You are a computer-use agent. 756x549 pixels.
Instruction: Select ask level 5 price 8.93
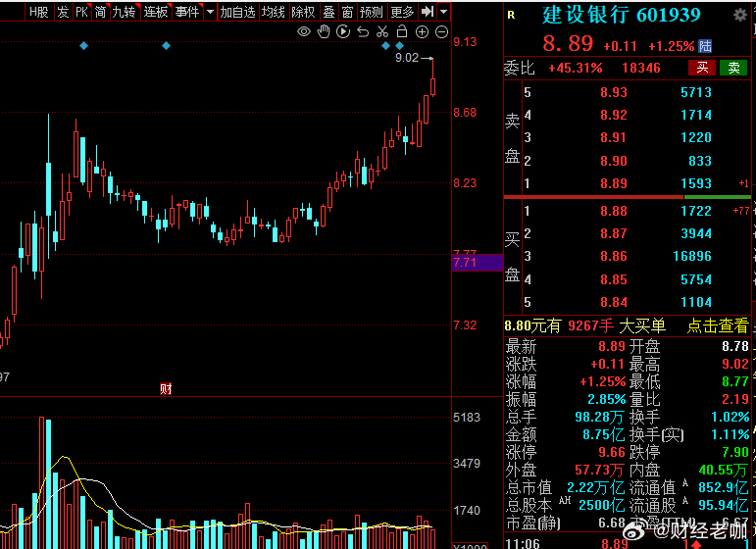613,92
